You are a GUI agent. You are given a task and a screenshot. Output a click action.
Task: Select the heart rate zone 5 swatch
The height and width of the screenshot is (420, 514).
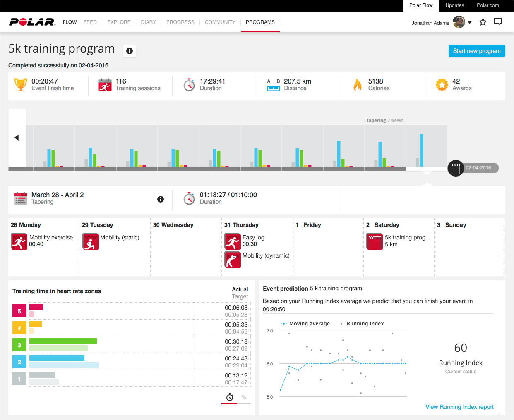pos(19,311)
